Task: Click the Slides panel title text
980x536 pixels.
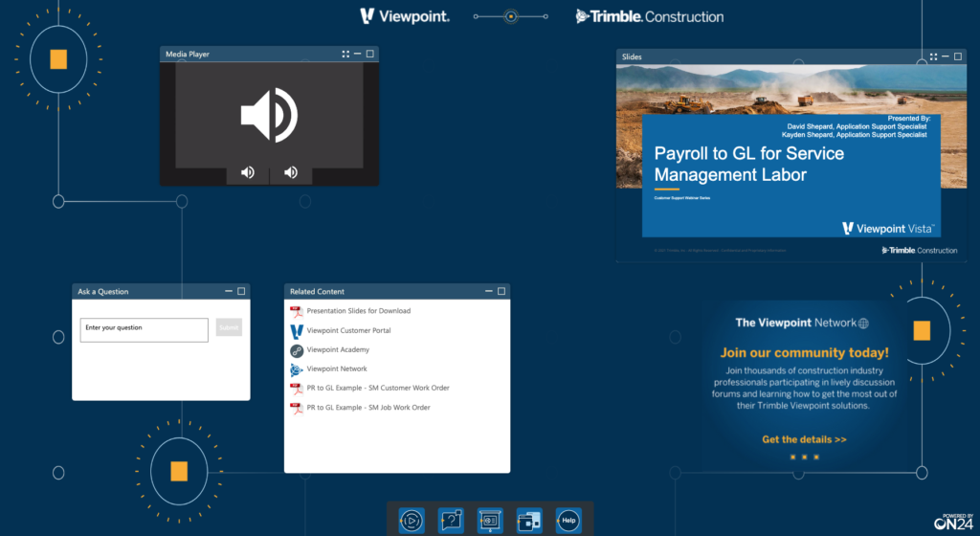Action: (x=632, y=56)
